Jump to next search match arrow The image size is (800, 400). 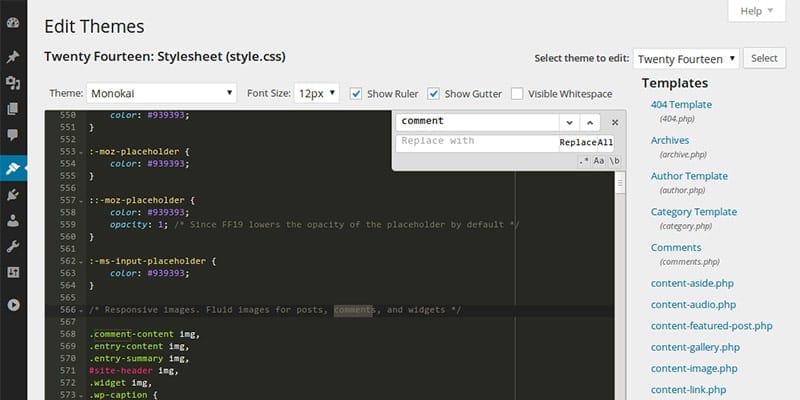(570, 122)
